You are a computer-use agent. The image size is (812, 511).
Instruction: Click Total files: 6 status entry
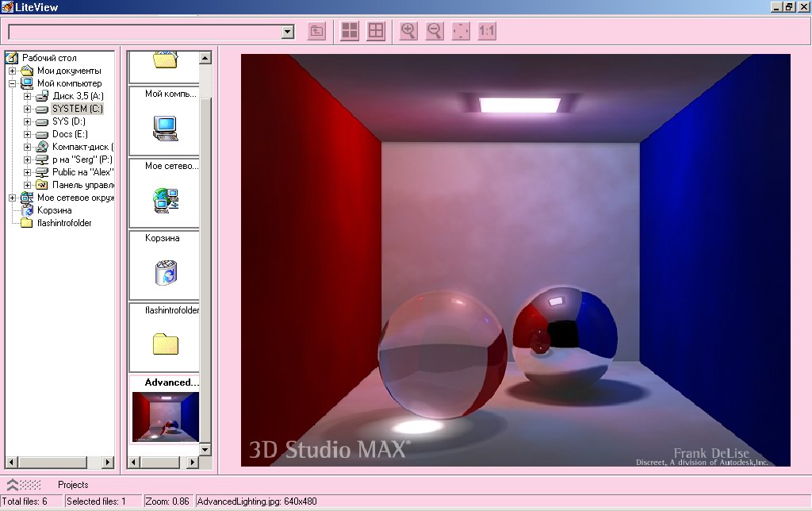click(25, 501)
